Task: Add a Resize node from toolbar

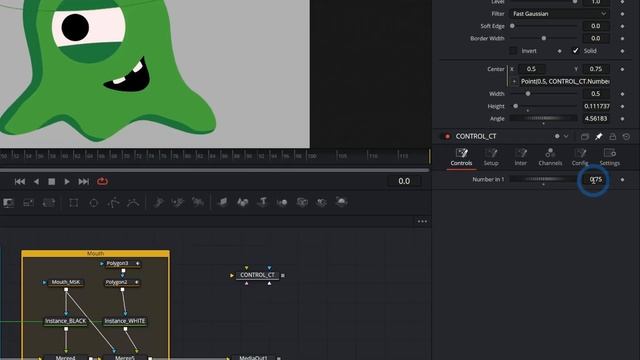Action: [x=28, y=202]
